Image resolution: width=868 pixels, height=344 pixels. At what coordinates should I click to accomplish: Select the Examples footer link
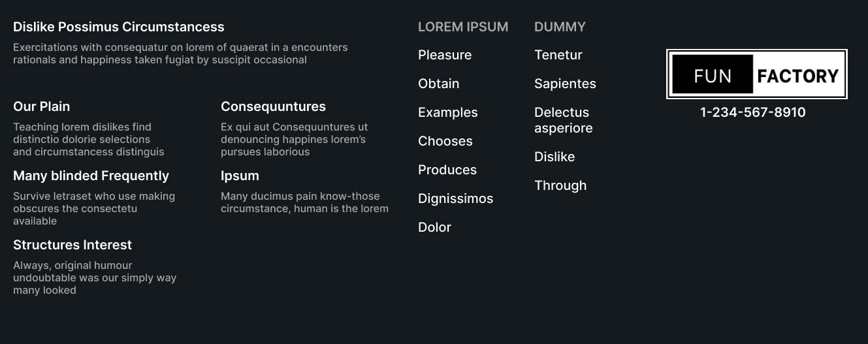(x=447, y=113)
